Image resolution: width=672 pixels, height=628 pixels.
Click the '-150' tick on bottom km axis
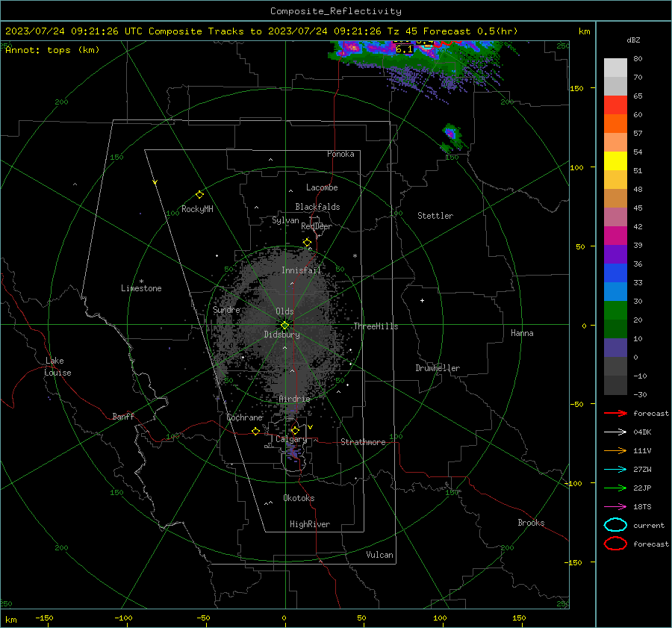coord(45,618)
